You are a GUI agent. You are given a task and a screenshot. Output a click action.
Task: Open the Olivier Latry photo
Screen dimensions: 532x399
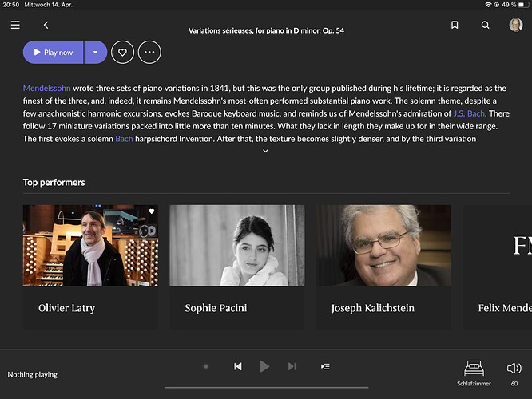tap(90, 246)
